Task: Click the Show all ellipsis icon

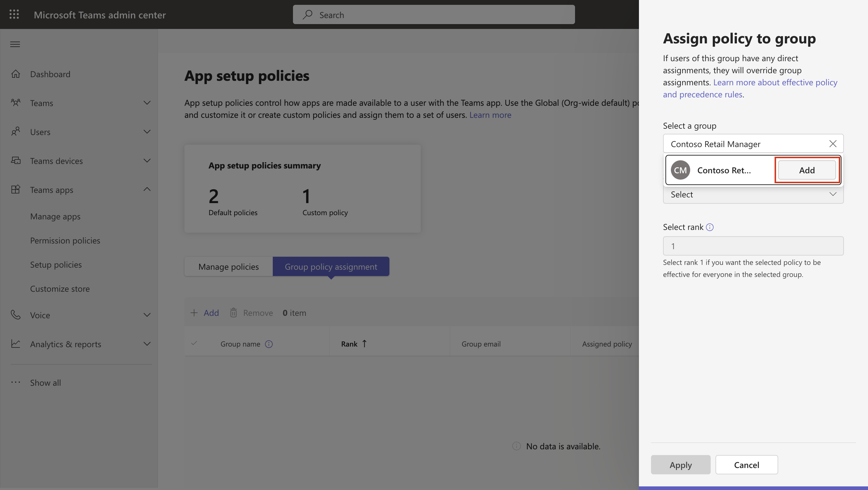Action: pos(15,382)
